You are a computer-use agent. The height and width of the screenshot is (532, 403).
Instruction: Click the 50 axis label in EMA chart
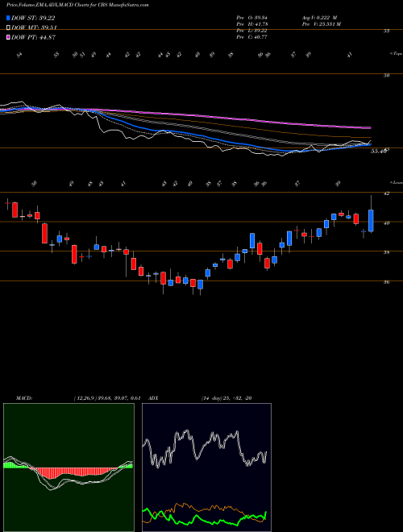[386, 75]
